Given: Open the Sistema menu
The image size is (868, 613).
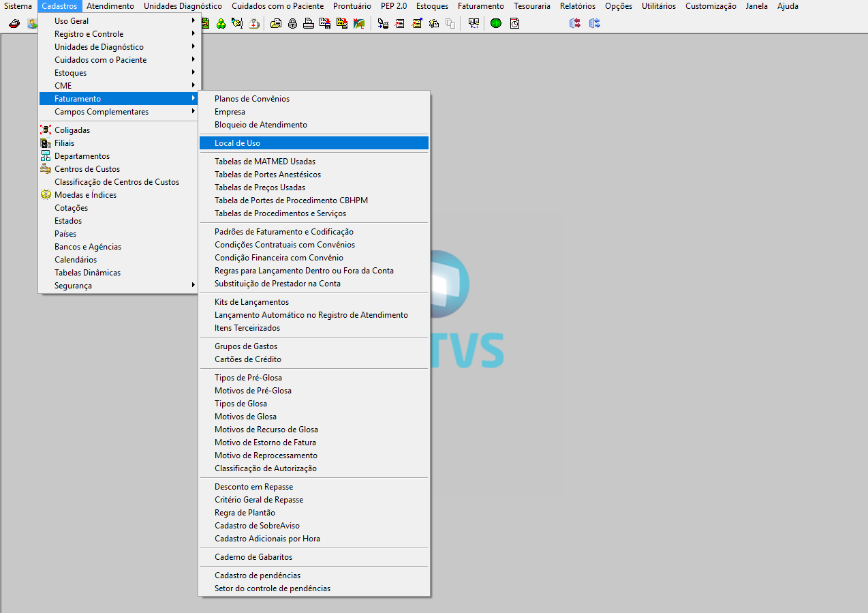Looking at the screenshot, I should [x=18, y=6].
